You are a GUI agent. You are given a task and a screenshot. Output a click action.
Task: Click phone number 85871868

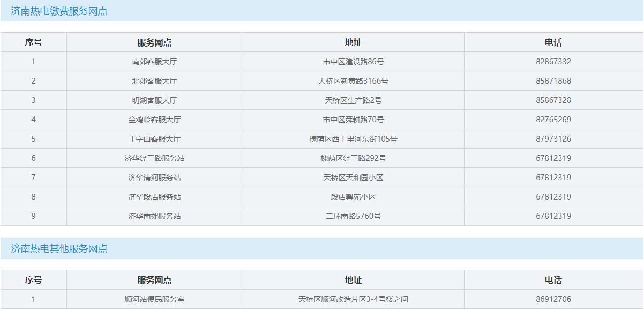[x=553, y=81]
